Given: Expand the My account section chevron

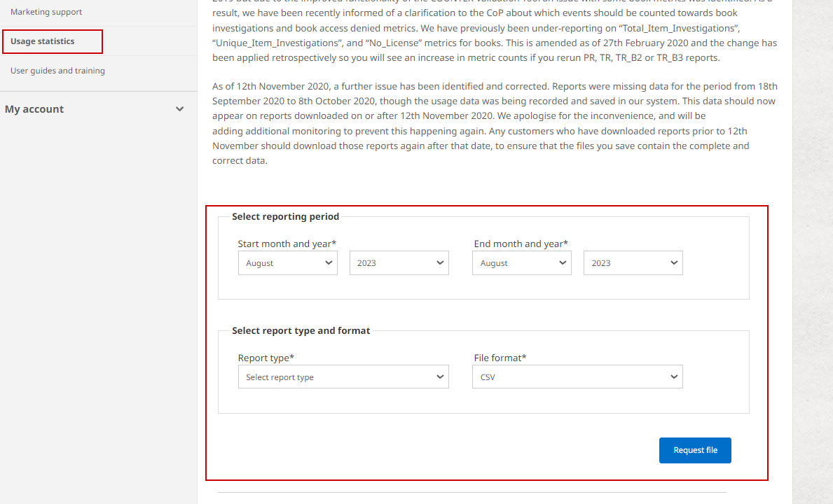Looking at the screenshot, I should coord(179,108).
